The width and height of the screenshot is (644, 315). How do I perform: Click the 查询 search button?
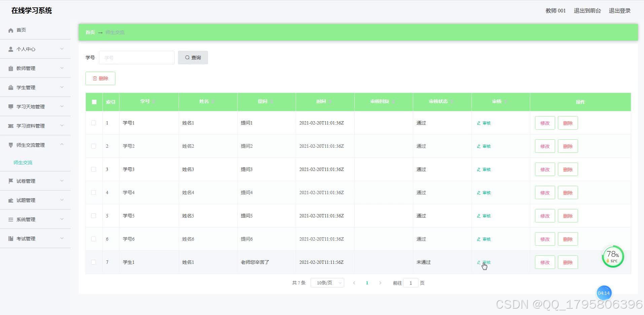[x=193, y=58]
